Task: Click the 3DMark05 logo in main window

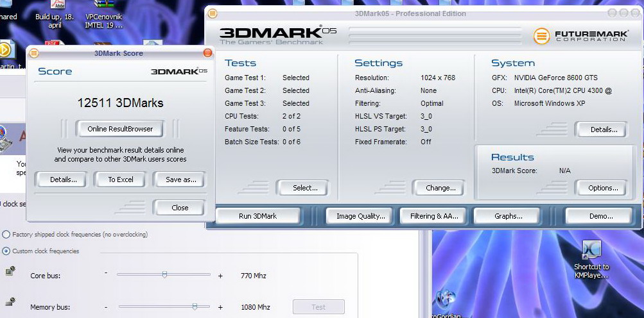Action: point(277,35)
